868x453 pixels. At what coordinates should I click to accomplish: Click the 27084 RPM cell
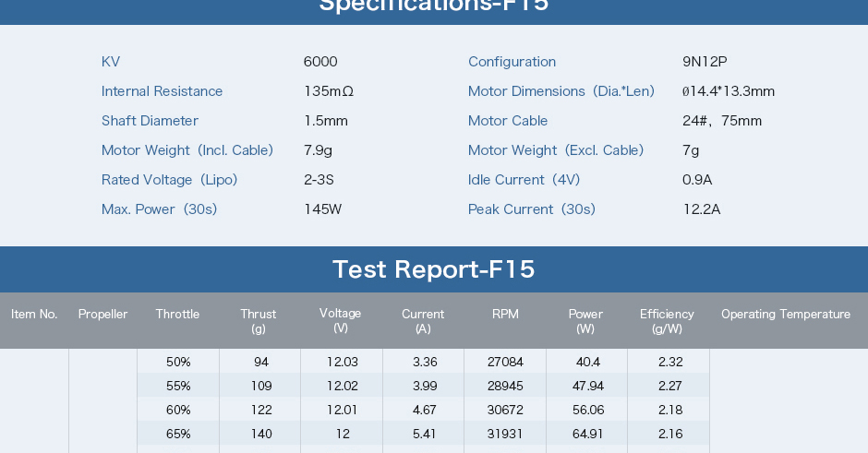pyautogui.click(x=505, y=362)
